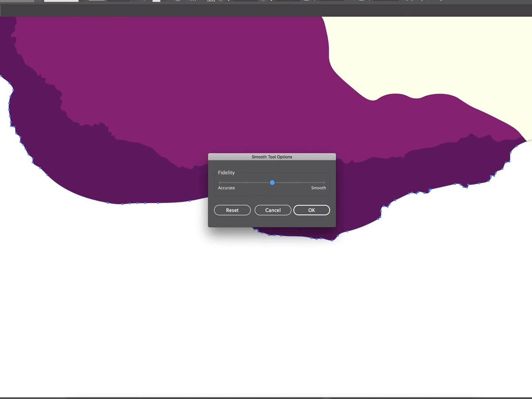Click the second tick on the Fidelity slider
The image size is (532, 399).
(246, 182)
